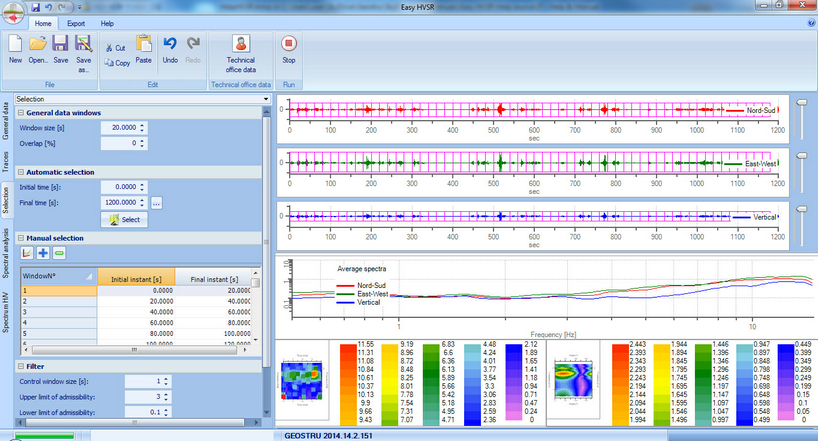
Task: Open the application round menu button
Action: [x=14, y=13]
